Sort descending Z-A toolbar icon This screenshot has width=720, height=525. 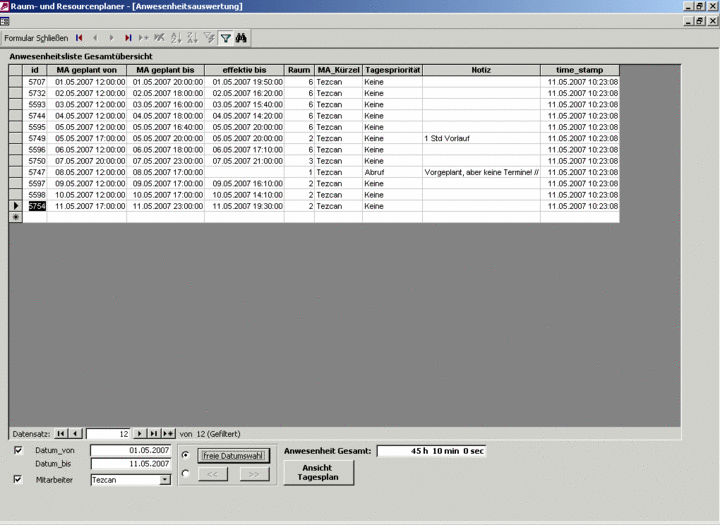[192, 38]
